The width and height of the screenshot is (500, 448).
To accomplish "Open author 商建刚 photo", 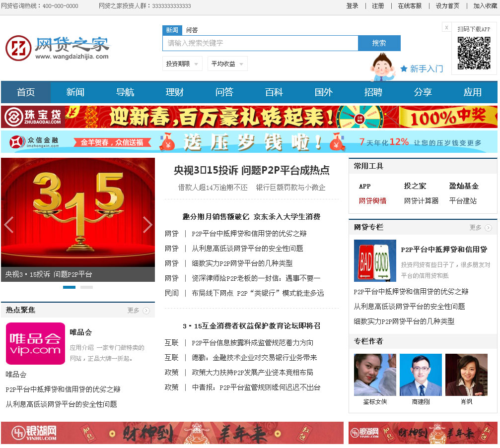I will click(x=421, y=375).
